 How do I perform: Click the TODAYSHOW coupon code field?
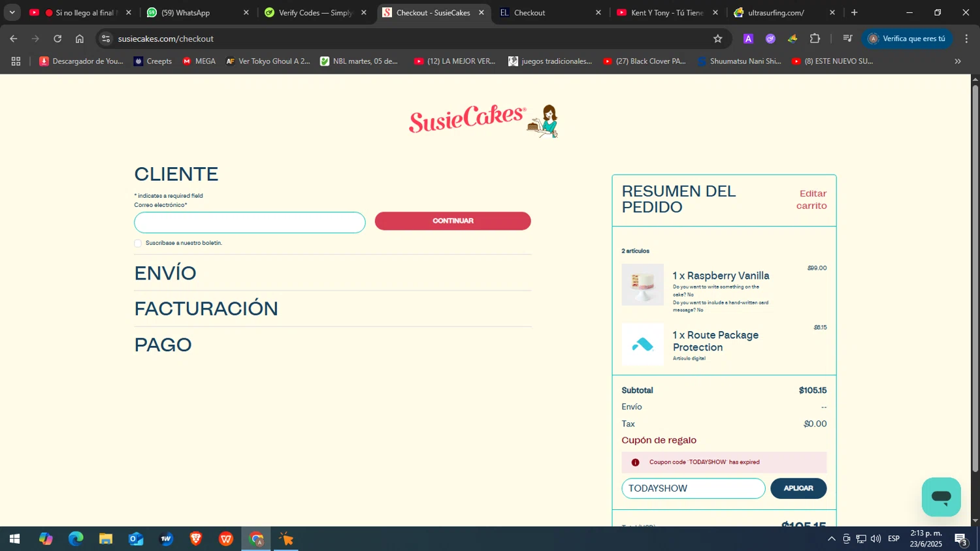[693, 488]
